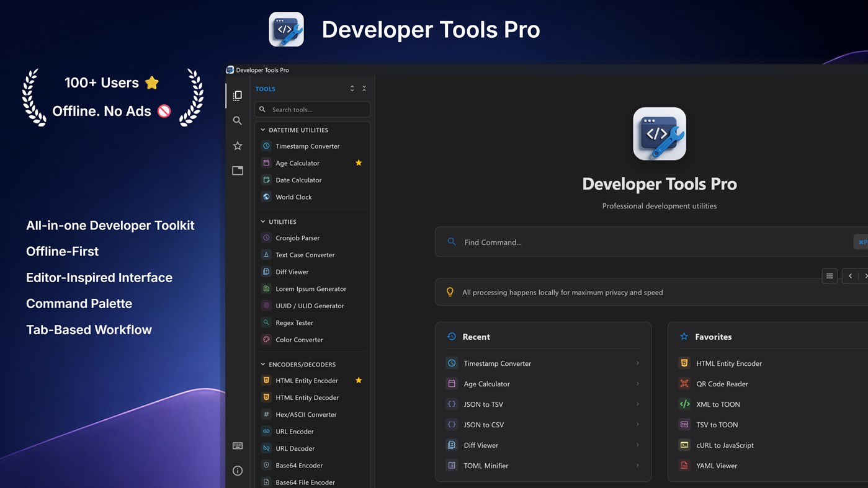Open QR Code Reader from Favorites

pyautogui.click(x=771, y=384)
